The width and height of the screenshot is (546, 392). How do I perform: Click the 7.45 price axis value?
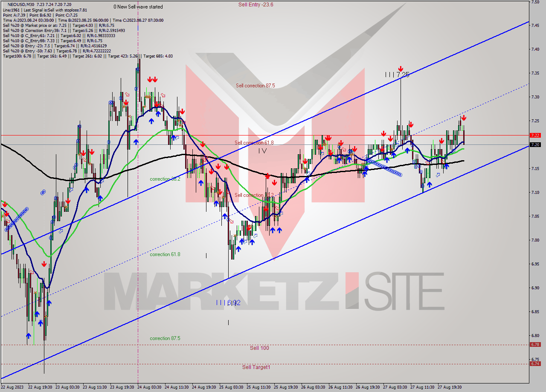(535, 25)
